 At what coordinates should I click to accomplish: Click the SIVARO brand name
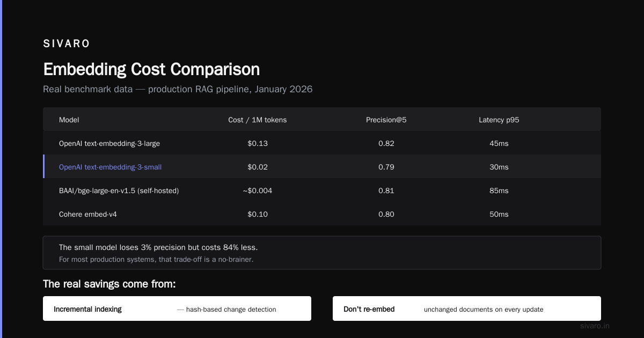click(x=67, y=44)
